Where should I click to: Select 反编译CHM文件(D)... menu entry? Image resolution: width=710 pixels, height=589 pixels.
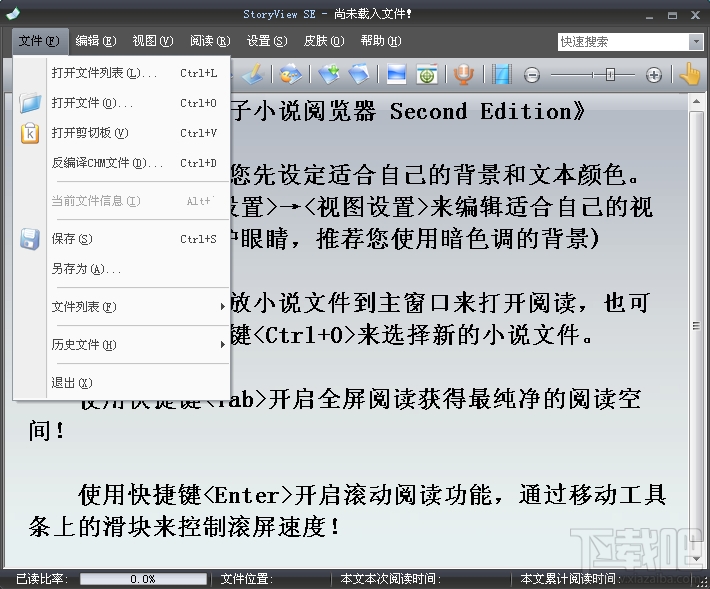coord(139,163)
